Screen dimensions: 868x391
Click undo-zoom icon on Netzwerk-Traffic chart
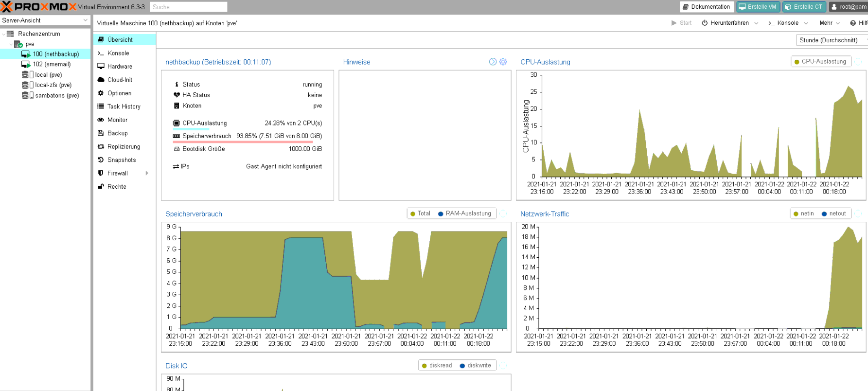859,213
